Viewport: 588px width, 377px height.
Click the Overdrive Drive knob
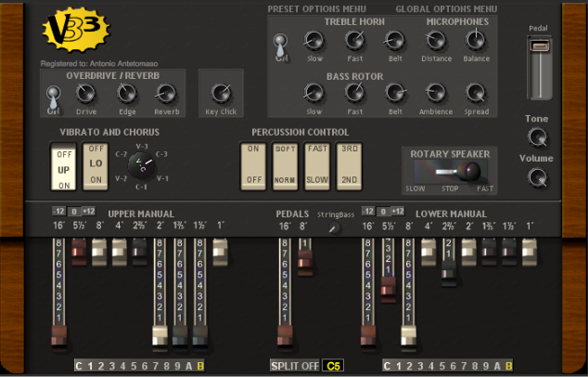(x=86, y=93)
